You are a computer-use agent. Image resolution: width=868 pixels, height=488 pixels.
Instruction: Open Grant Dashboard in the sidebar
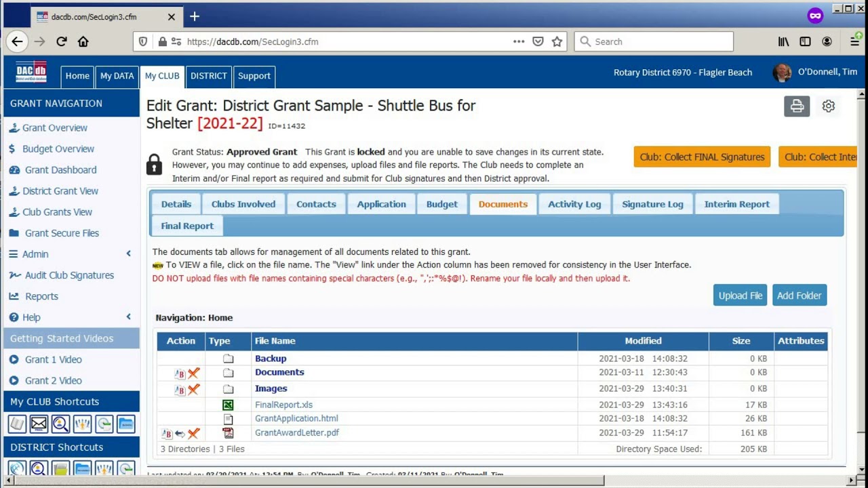[x=61, y=169]
